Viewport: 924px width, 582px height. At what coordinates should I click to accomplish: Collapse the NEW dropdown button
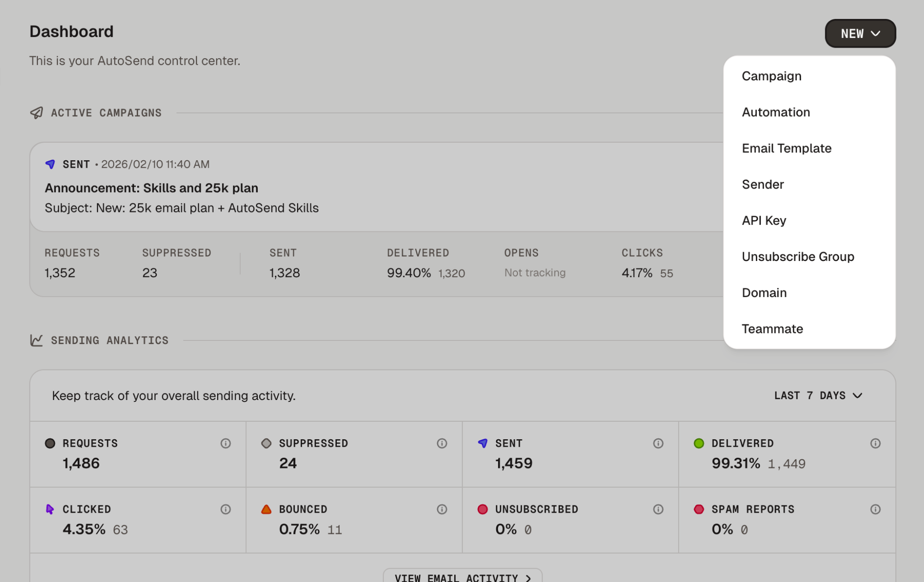pyautogui.click(x=860, y=33)
